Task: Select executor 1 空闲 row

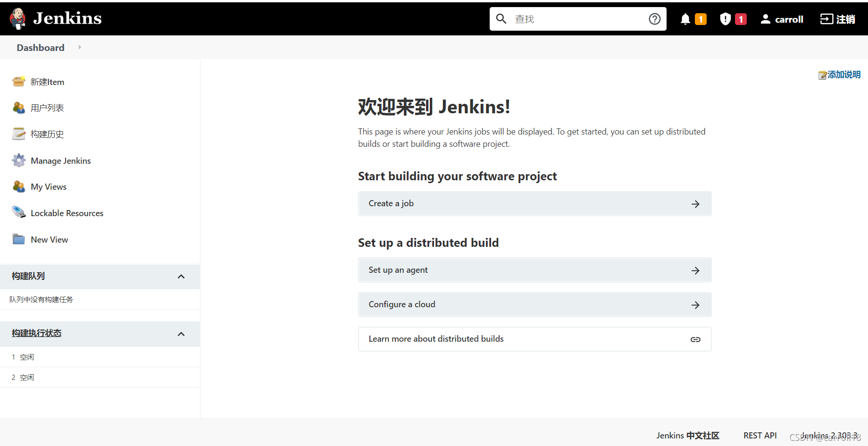Action: [x=100, y=357]
